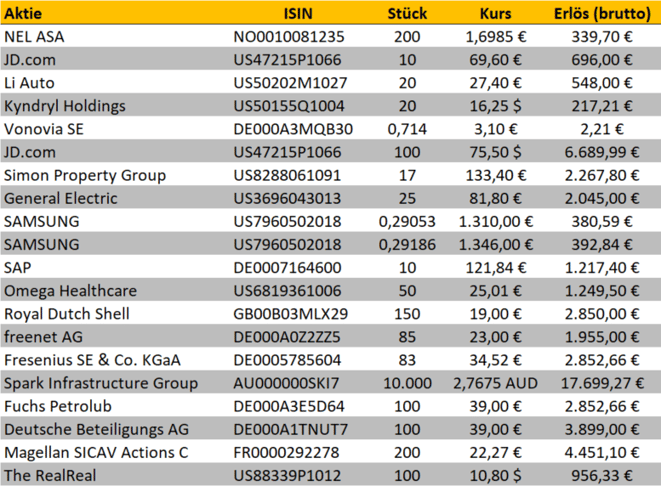Click ISIN NO0010081235
Screen dimensions: 661x486
pos(289,37)
